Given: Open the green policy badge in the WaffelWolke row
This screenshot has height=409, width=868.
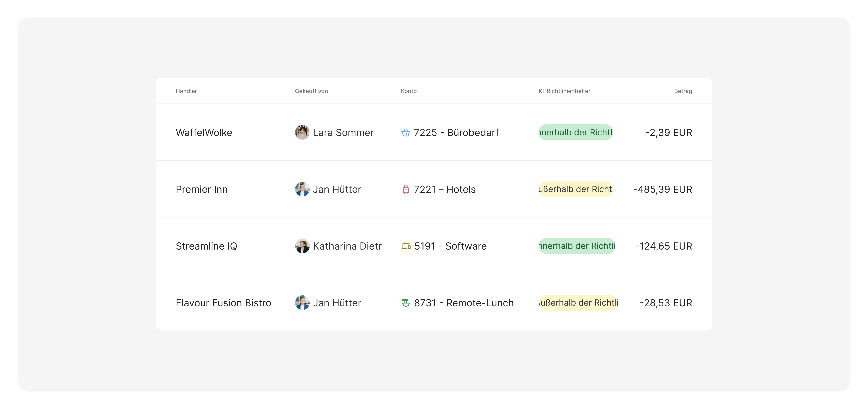Looking at the screenshot, I should pos(576,132).
